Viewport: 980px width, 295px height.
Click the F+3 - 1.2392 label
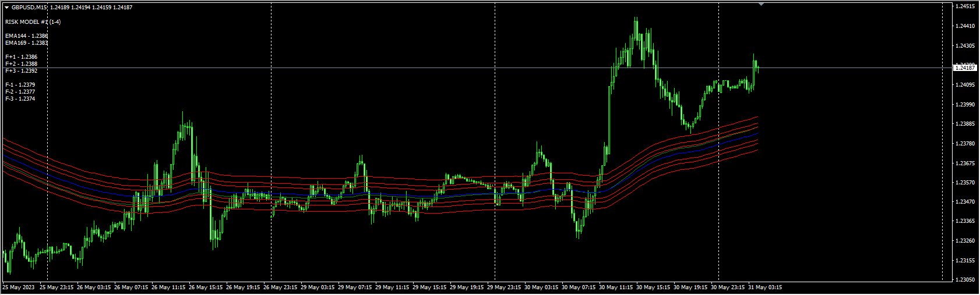[x=22, y=71]
